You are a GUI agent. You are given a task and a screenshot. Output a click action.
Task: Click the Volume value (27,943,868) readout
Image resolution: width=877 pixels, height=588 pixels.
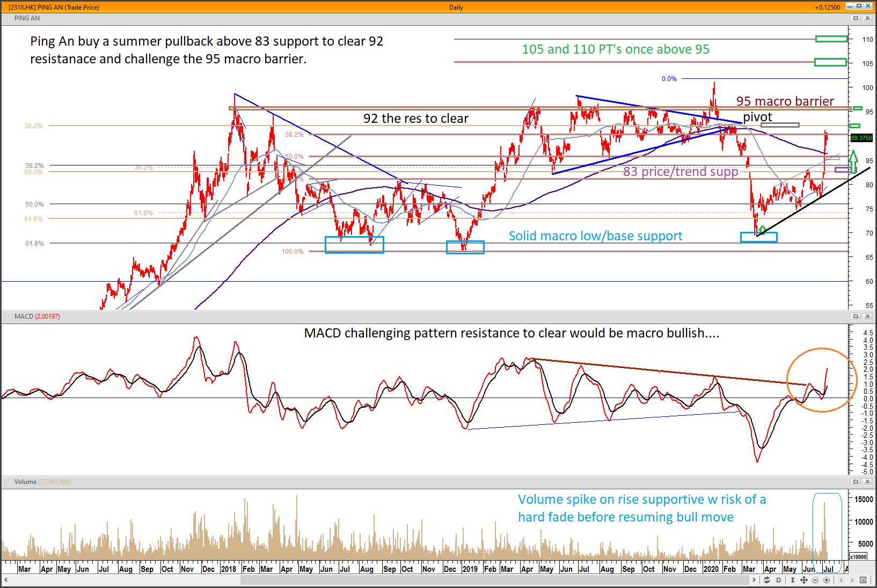pyautogui.click(x=55, y=482)
